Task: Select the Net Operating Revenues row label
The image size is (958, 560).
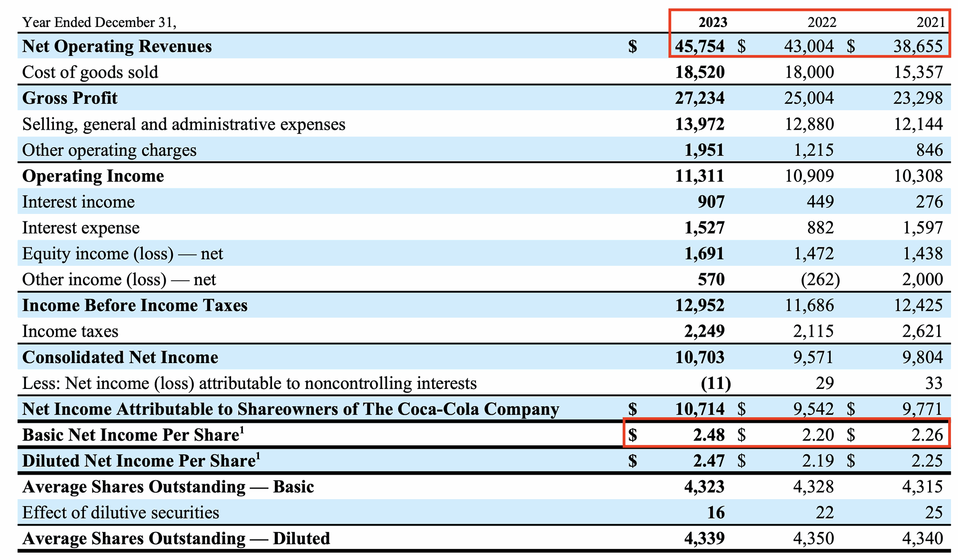Action: point(117,46)
